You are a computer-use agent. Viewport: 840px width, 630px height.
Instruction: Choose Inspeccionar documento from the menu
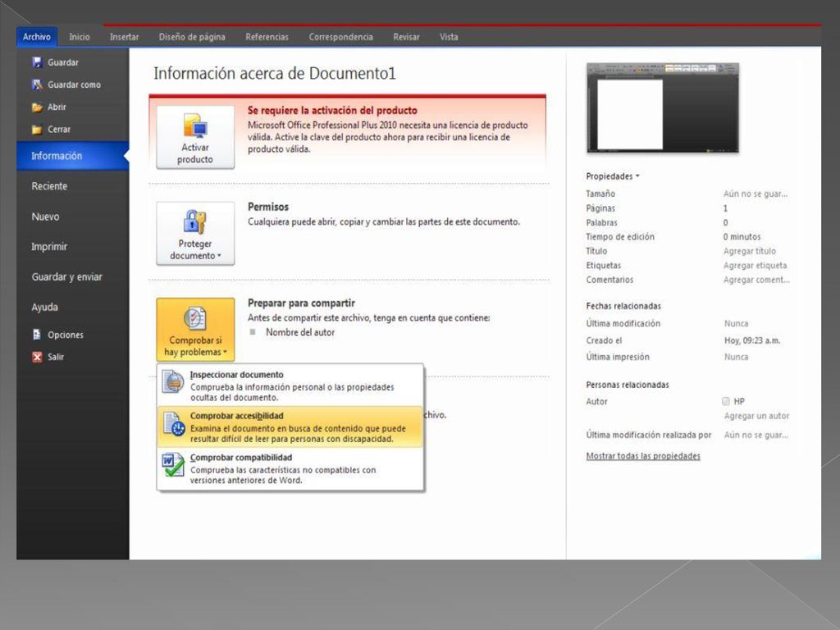[x=290, y=386]
